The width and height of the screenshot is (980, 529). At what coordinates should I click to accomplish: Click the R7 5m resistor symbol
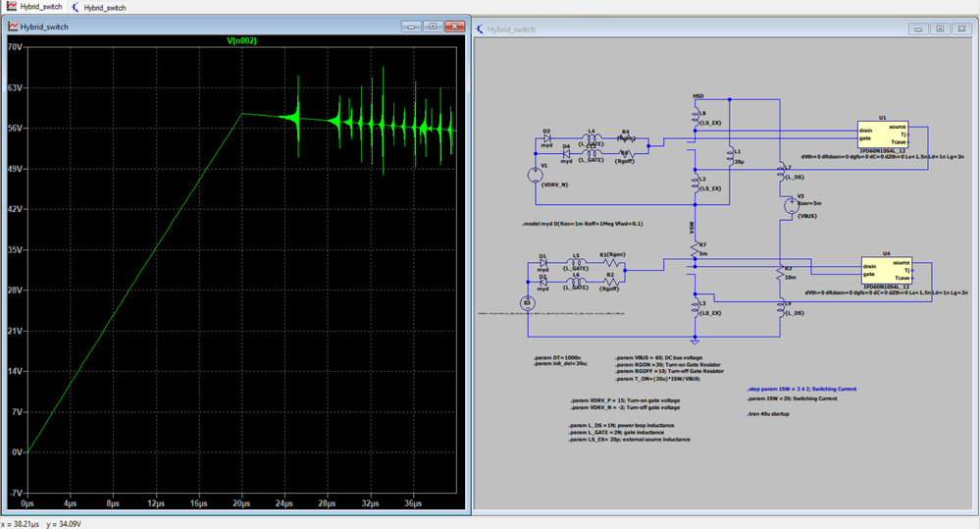695,251
